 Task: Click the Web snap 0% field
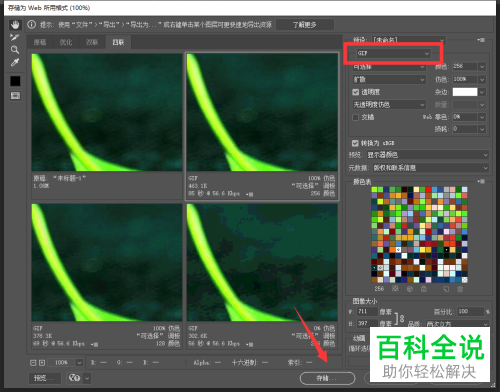click(x=465, y=117)
